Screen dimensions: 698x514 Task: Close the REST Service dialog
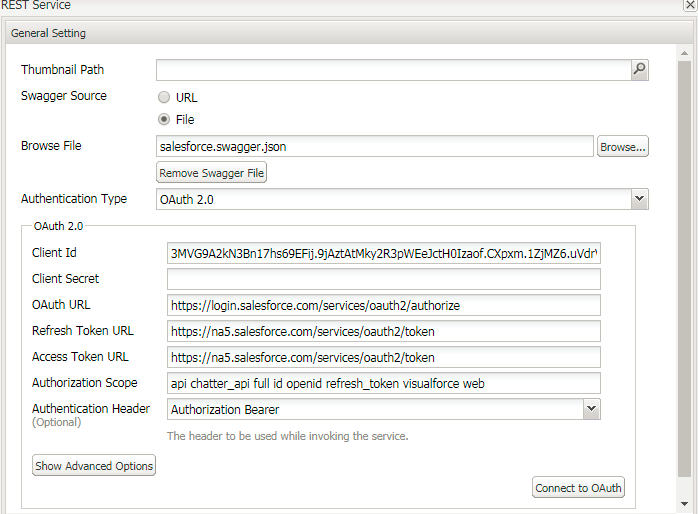690,4
